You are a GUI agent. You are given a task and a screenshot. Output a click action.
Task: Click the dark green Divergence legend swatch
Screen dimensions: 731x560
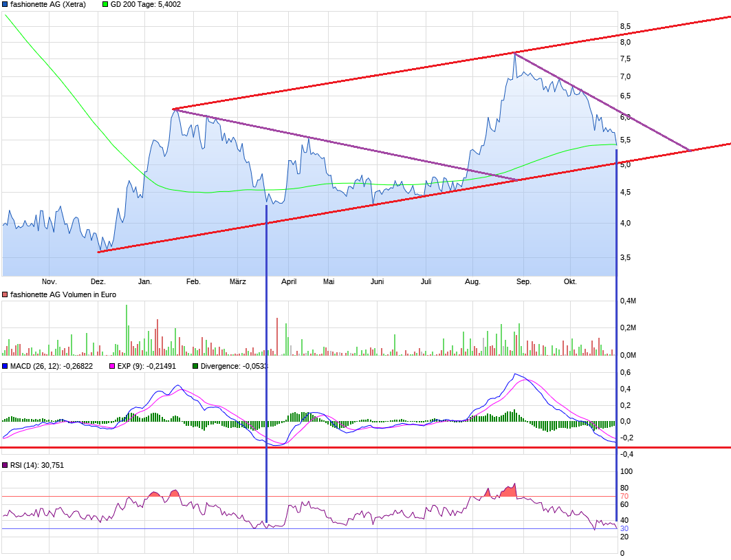pos(195,366)
